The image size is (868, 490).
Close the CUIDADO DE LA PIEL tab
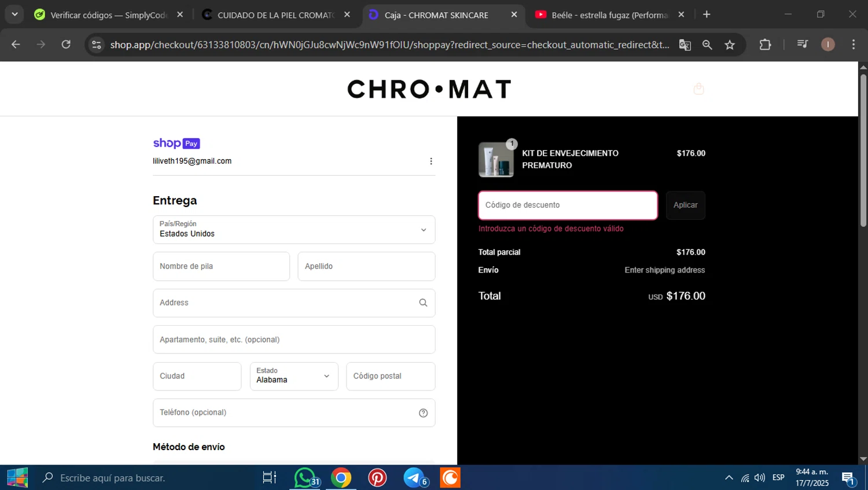point(347,14)
